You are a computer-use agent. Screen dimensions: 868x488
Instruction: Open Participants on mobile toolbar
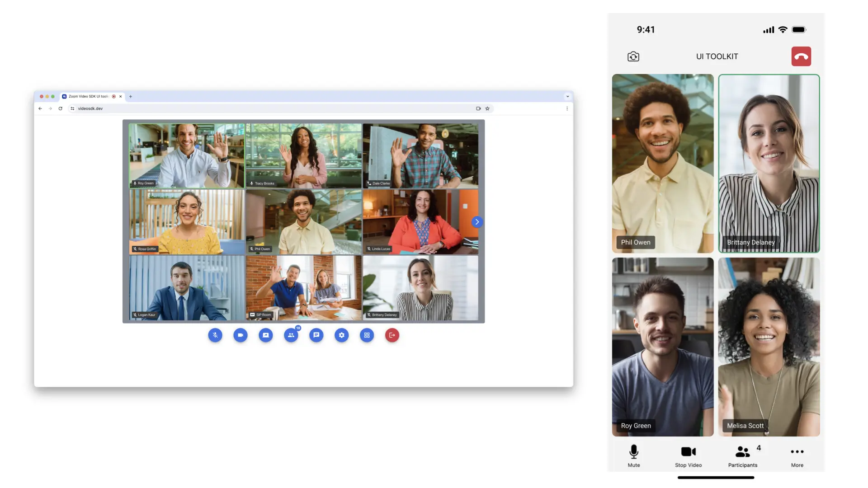[x=743, y=455]
